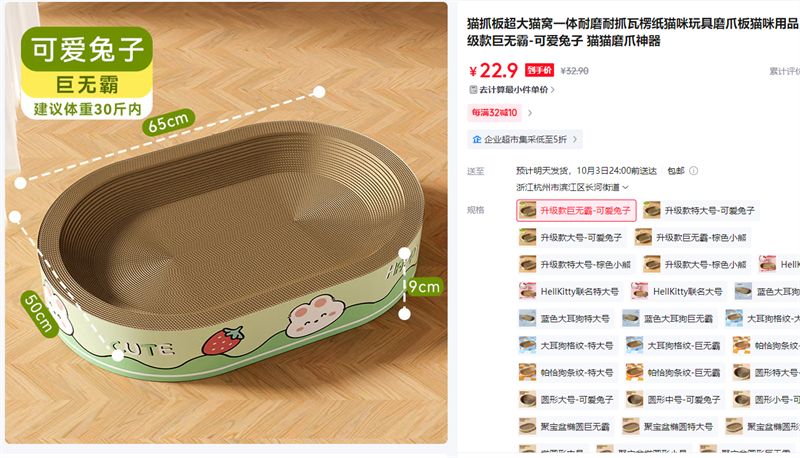Open the 去计算最小件单价 link

[512, 90]
